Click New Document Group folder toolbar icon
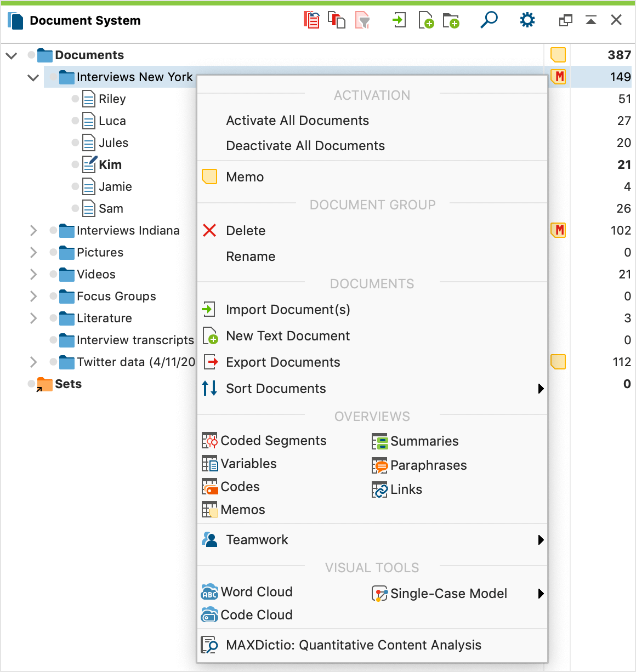Screen dimensions: 636x672 pyautogui.click(x=451, y=21)
